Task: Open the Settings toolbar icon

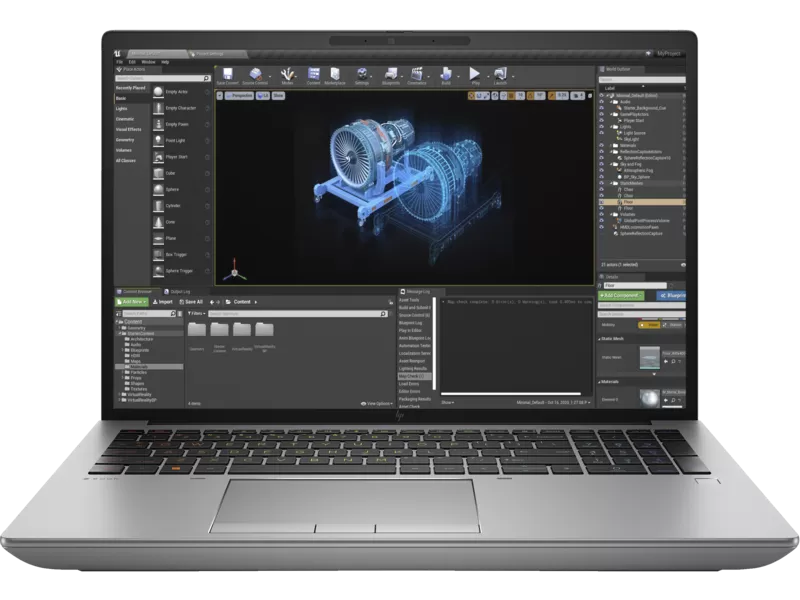Action: click(x=362, y=75)
